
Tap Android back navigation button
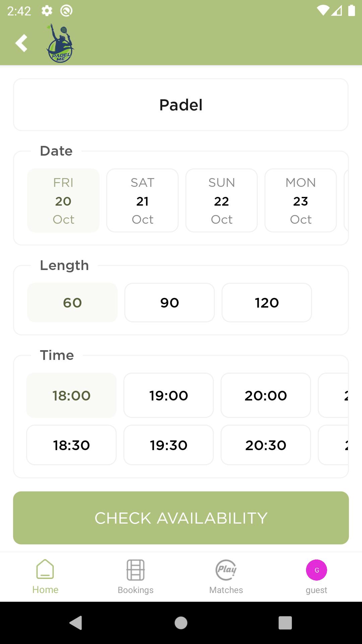coord(76,623)
